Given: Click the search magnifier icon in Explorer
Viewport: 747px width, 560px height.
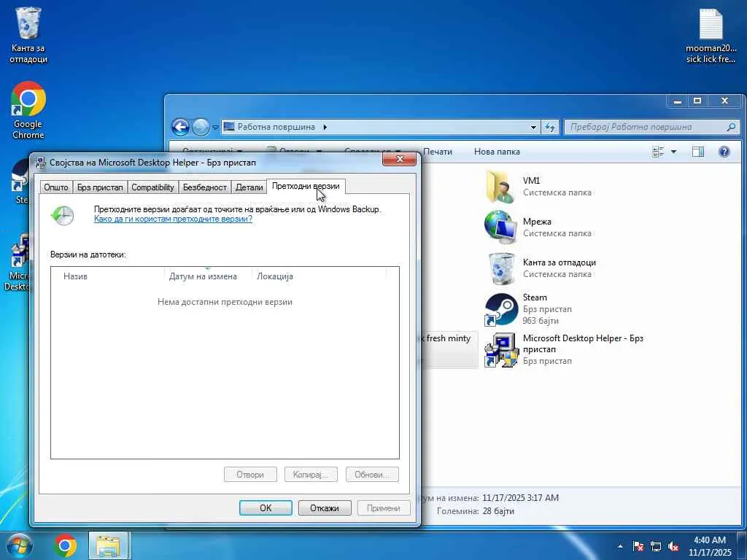Looking at the screenshot, I should click(731, 127).
